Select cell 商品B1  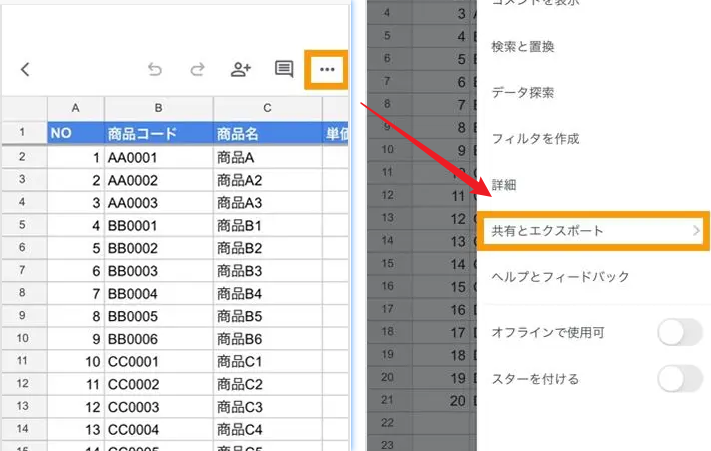tap(268, 225)
